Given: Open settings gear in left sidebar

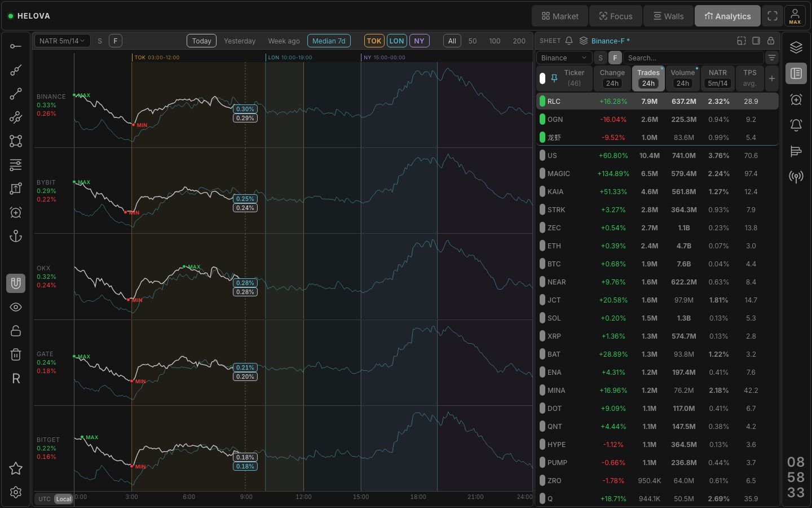Looking at the screenshot, I should (16, 492).
